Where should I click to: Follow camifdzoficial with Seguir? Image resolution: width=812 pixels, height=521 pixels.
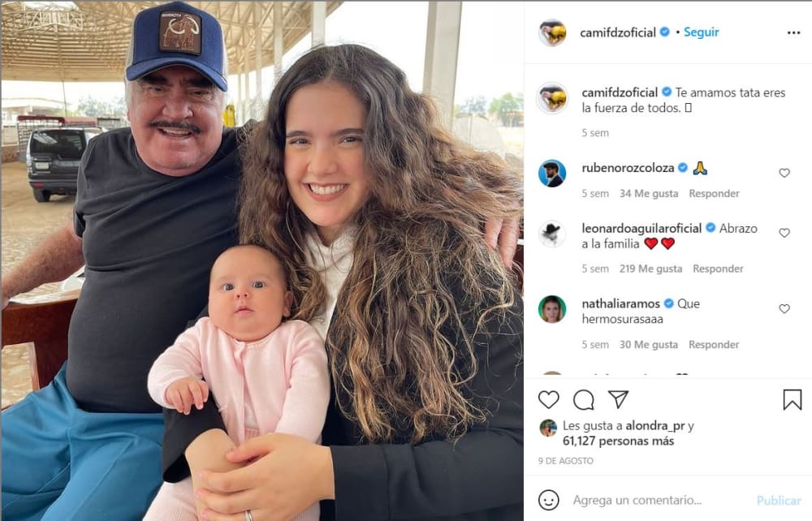[x=702, y=32]
